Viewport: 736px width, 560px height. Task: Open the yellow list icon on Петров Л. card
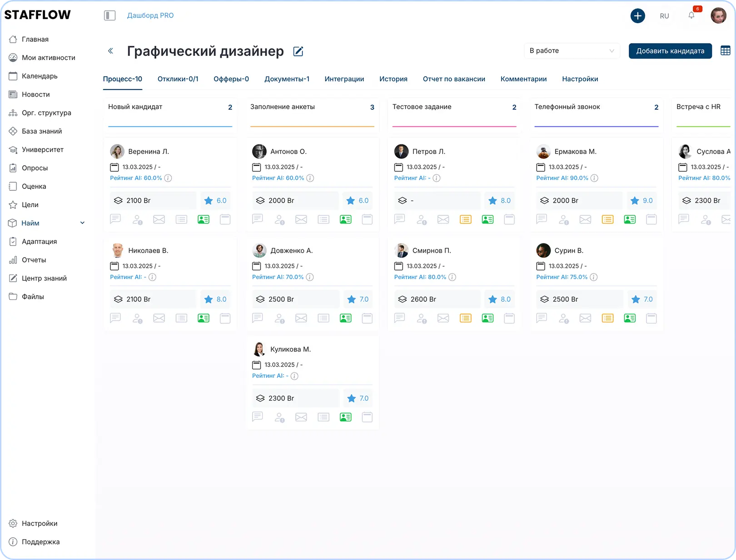coord(465,220)
